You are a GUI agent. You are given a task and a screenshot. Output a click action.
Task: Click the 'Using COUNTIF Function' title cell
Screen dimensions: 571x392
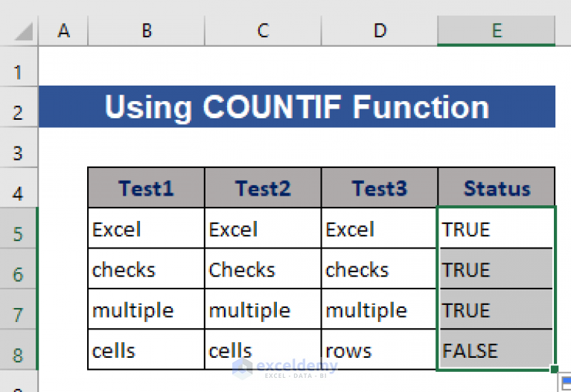[297, 106]
